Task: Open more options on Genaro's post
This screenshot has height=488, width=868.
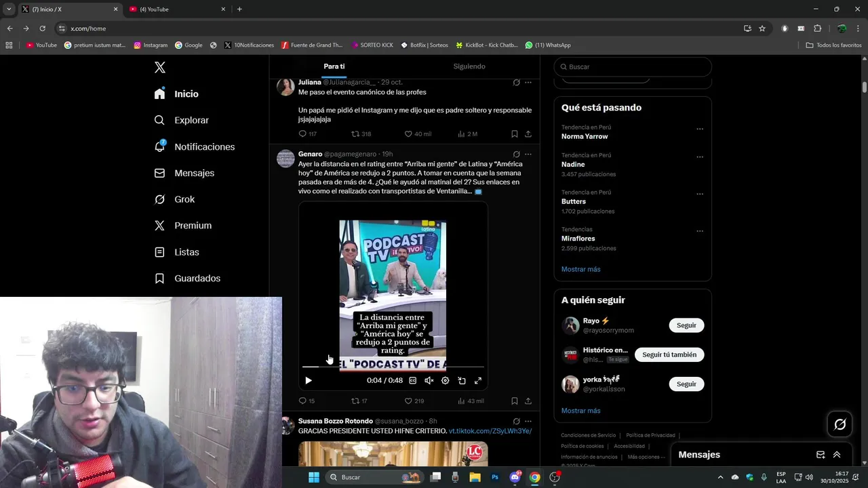Action: click(528, 155)
